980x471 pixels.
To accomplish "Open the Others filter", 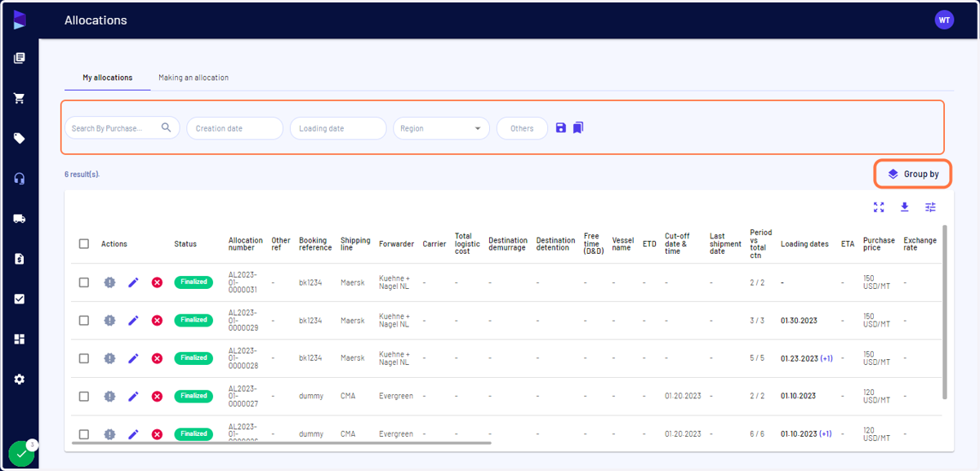I will tap(522, 128).
